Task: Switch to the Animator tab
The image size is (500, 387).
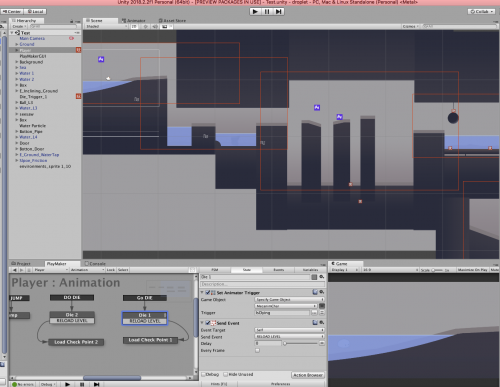Action: point(134,20)
